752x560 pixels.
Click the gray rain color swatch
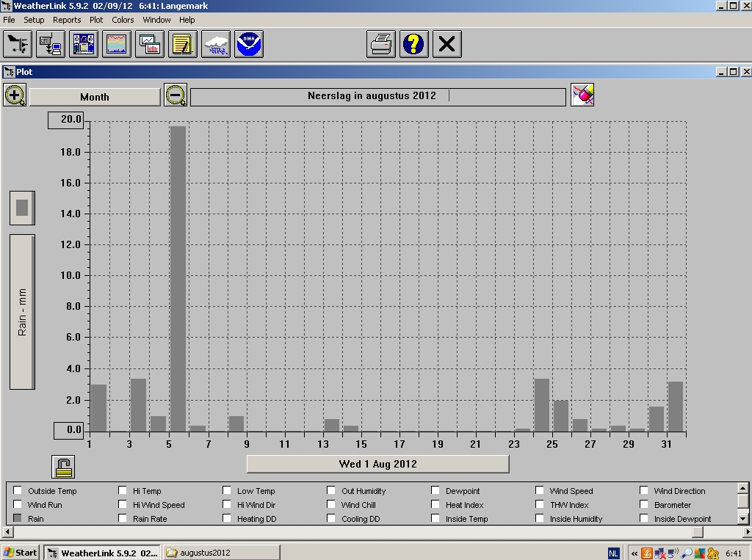23,208
